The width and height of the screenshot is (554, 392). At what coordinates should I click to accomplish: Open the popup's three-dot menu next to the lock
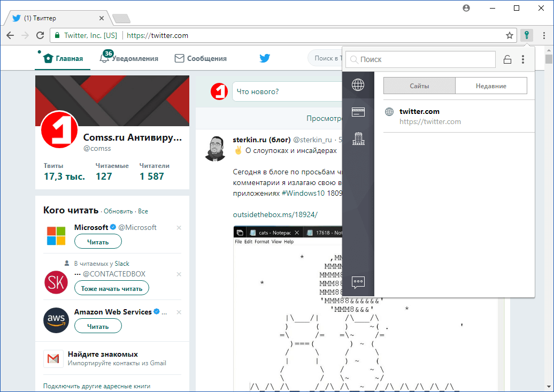point(523,59)
